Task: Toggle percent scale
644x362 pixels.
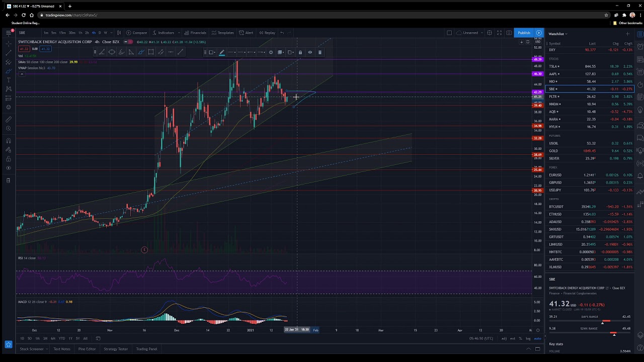Action: (520, 338)
